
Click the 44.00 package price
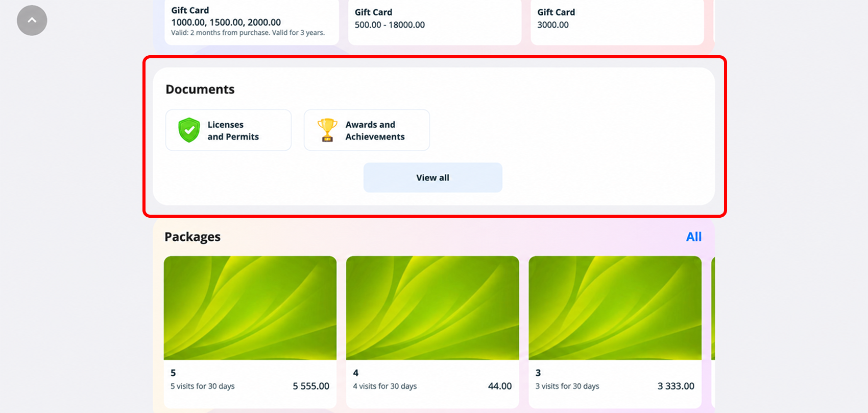point(500,386)
